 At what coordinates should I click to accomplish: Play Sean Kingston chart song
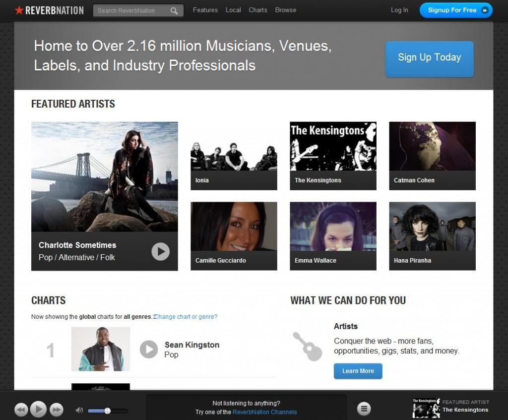click(x=149, y=349)
